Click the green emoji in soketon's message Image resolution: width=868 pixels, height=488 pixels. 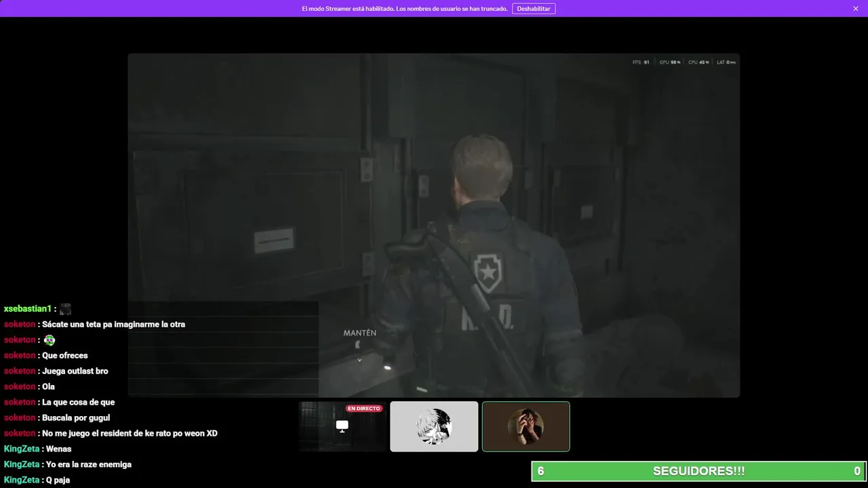tap(49, 340)
